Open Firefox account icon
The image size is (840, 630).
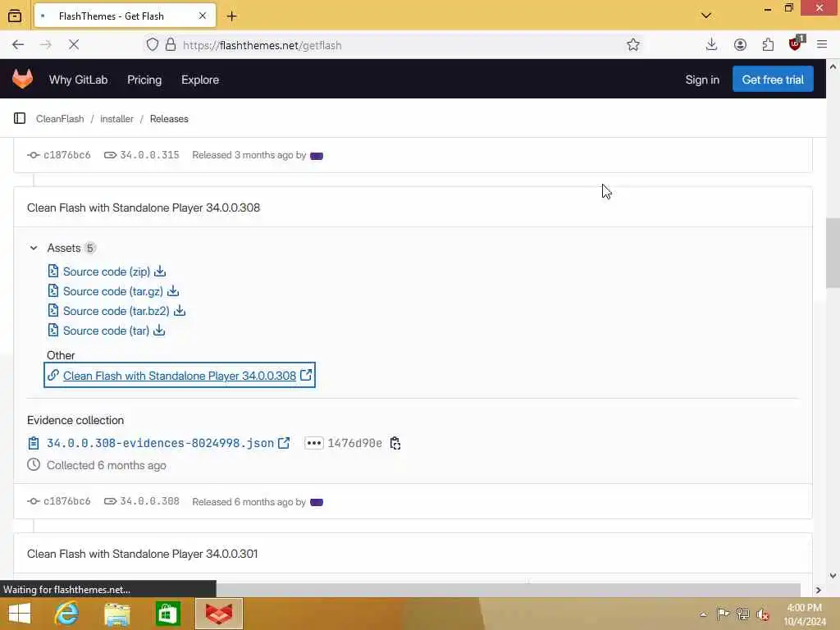coord(740,45)
